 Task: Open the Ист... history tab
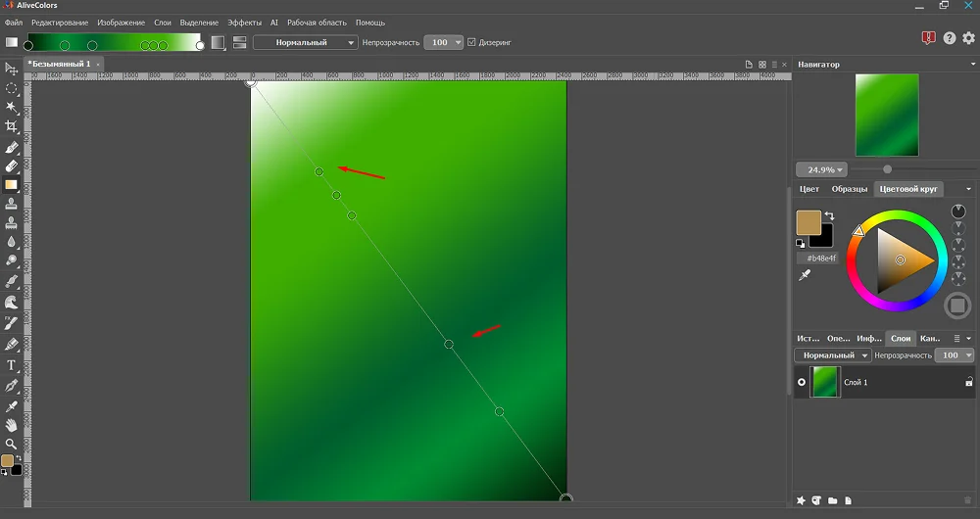808,338
